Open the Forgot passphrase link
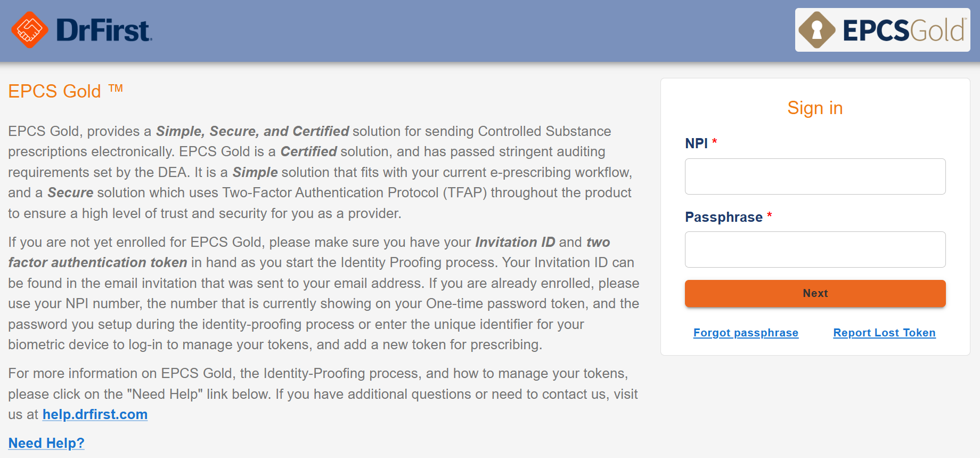The height and width of the screenshot is (458, 980). 746,333
